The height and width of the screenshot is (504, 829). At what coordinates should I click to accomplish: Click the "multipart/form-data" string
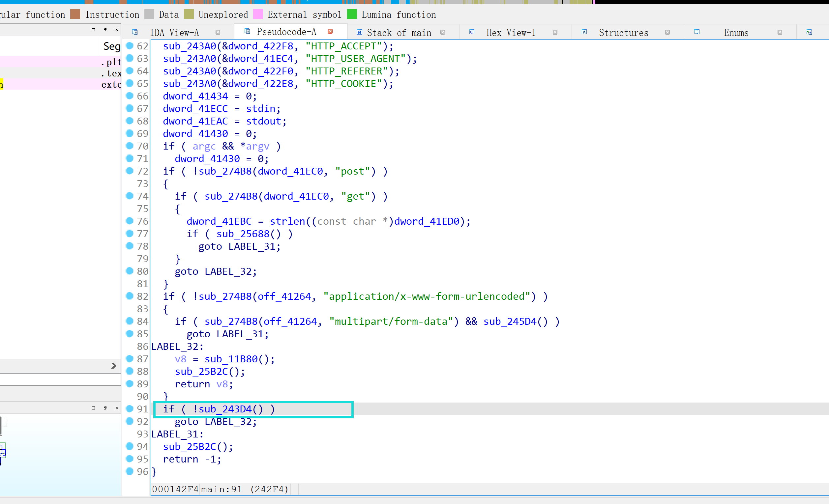(x=391, y=322)
